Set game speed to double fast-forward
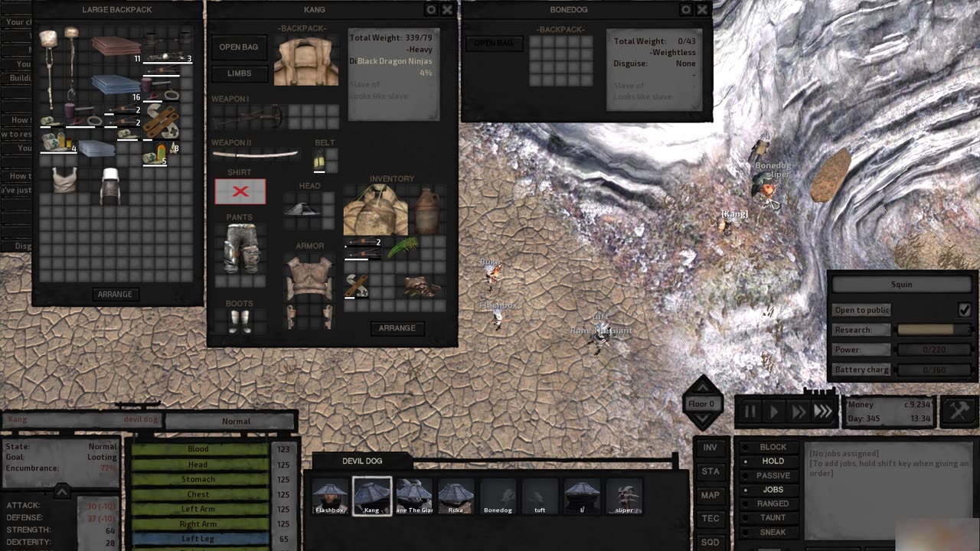 coord(799,412)
